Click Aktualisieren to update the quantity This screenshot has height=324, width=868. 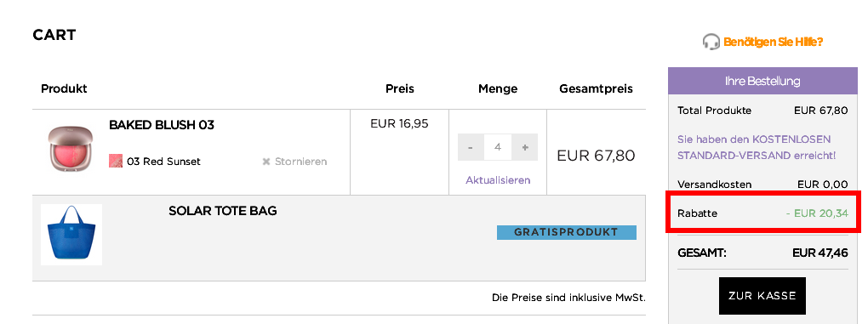tap(498, 180)
